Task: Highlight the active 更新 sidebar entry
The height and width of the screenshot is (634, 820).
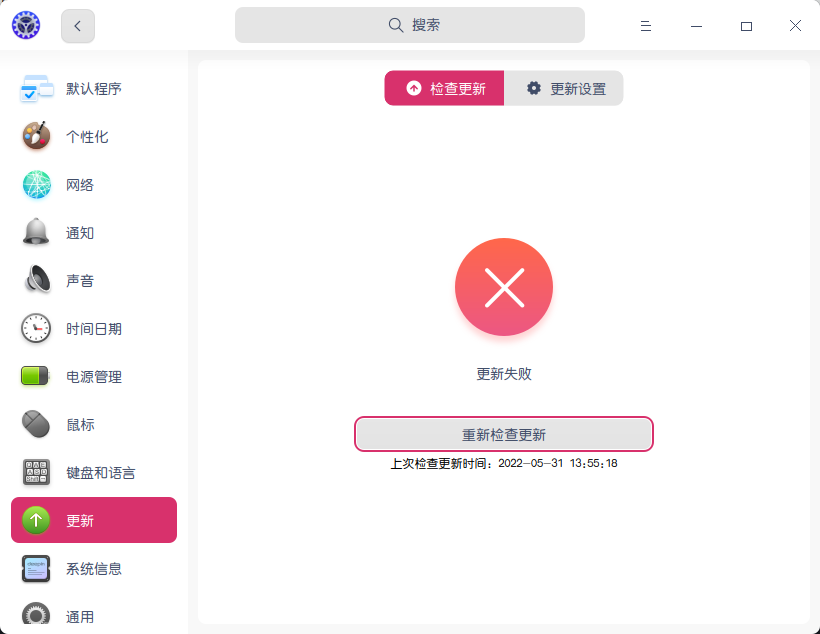Action: point(93,520)
